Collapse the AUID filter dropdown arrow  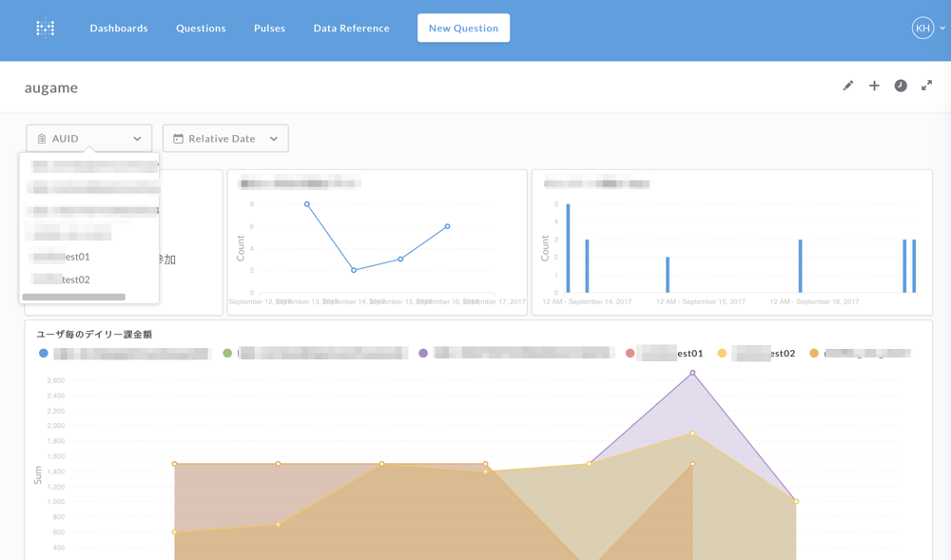[x=137, y=139]
